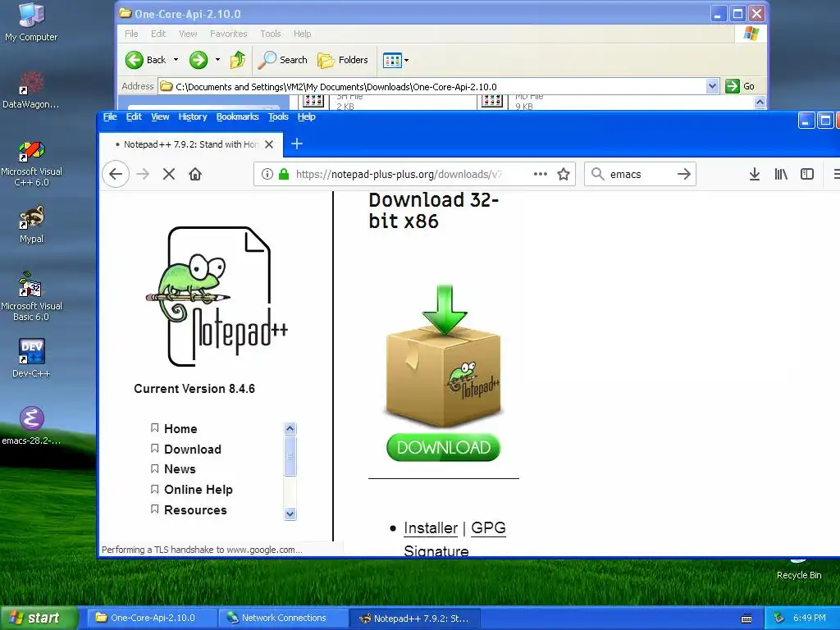
Task: Go to the browser home page
Action: [x=195, y=174]
